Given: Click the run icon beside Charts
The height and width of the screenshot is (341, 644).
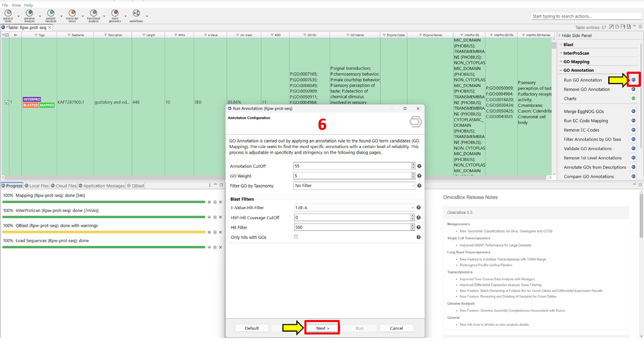Looking at the screenshot, I should [x=633, y=99].
